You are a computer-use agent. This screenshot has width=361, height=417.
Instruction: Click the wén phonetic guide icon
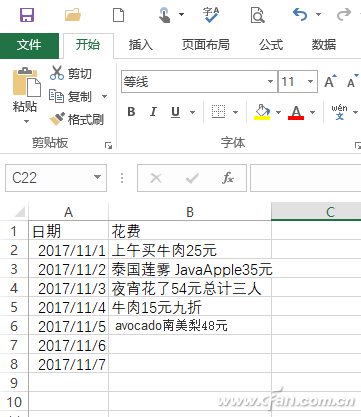point(339,112)
